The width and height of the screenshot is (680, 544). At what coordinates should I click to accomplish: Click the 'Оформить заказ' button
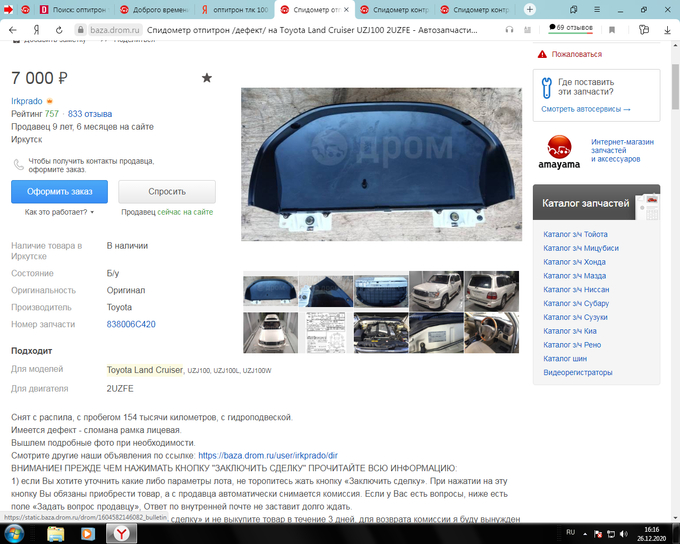[x=59, y=192]
